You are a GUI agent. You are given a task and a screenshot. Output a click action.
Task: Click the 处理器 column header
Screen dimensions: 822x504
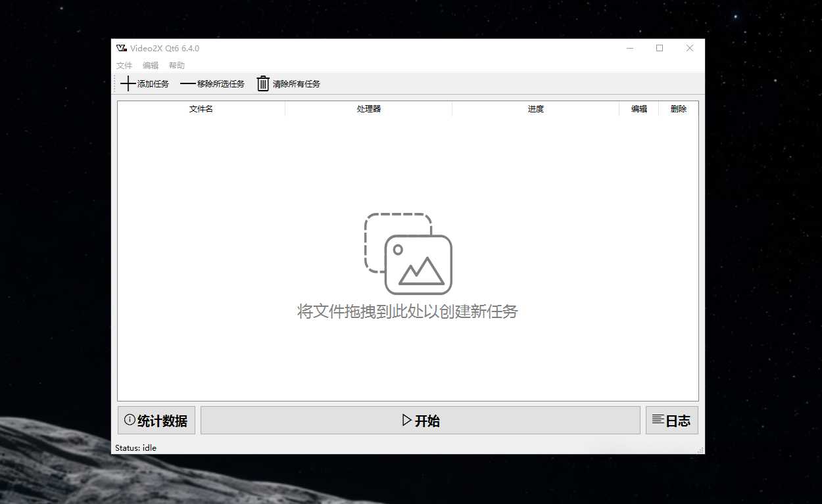(x=369, y=109)
